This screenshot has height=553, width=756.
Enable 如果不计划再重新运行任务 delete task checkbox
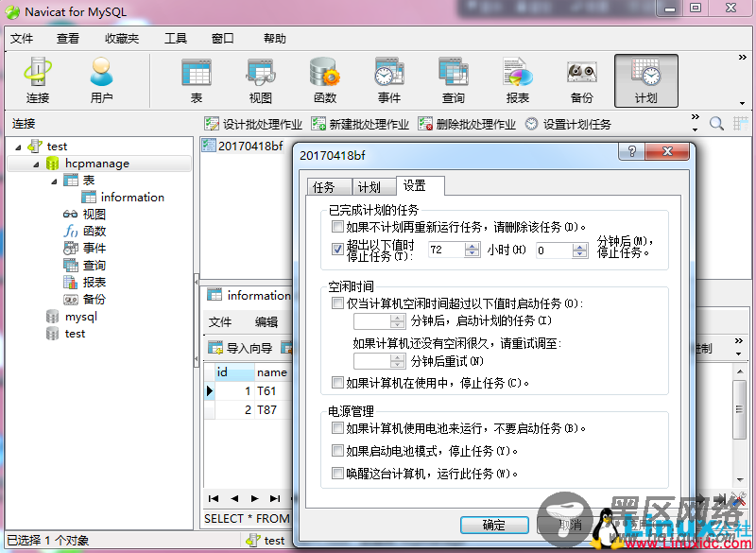[x=337, y=226]
